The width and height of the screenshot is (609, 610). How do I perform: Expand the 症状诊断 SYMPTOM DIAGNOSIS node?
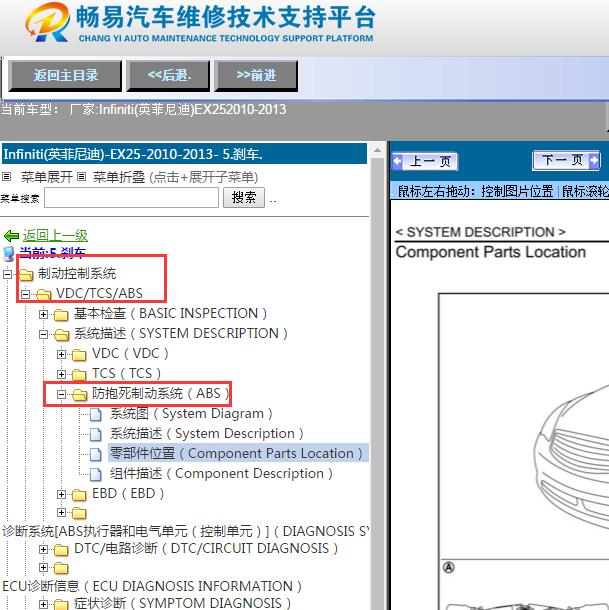click(x=44, y=605)
